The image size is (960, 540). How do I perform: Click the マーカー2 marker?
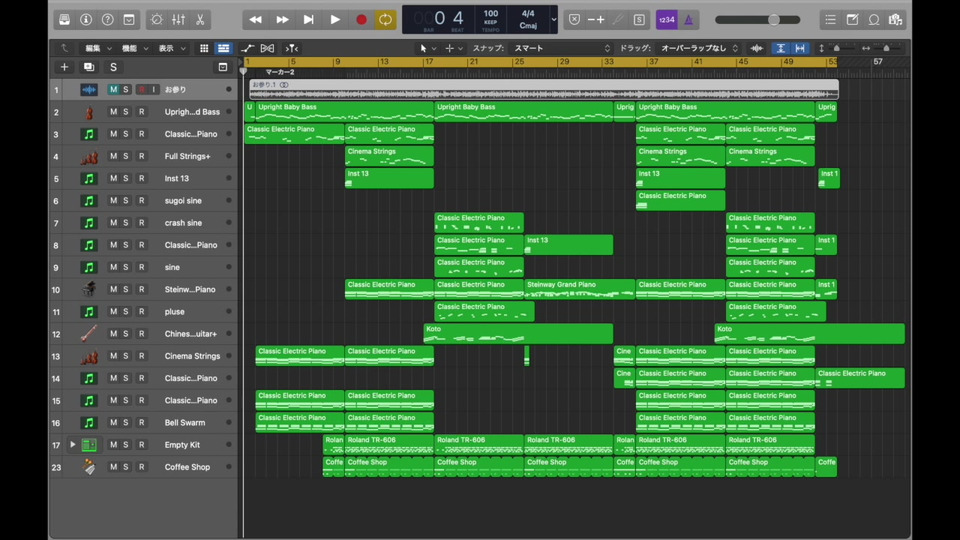click(280, 72)
